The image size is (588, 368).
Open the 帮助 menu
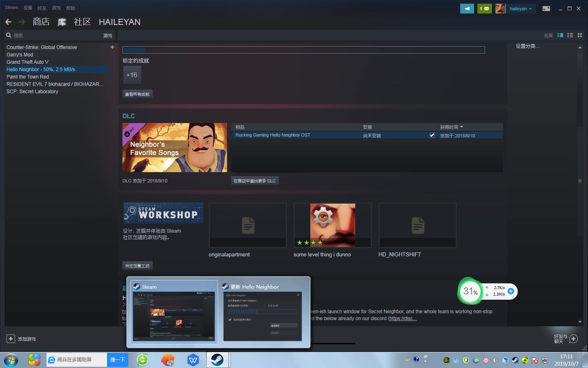click(71, 8)
